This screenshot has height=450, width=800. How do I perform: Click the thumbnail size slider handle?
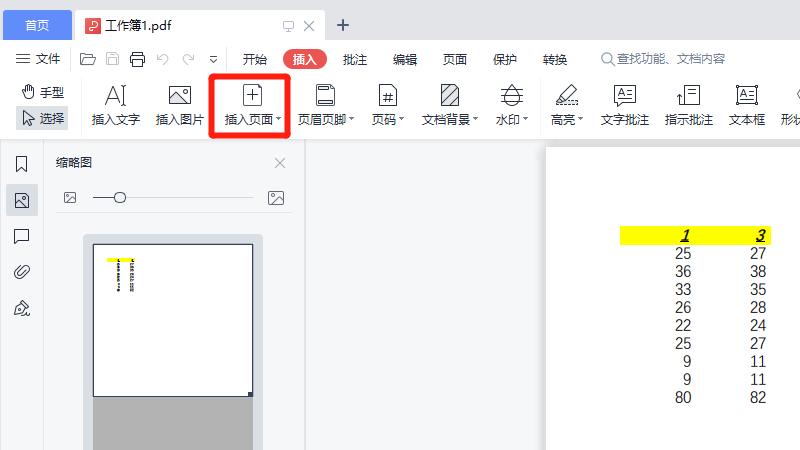pyautogui.click(x=120, y=198)
